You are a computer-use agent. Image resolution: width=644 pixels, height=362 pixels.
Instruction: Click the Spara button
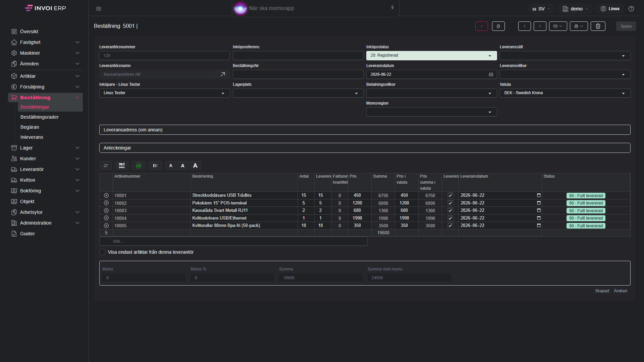(626, 26)
